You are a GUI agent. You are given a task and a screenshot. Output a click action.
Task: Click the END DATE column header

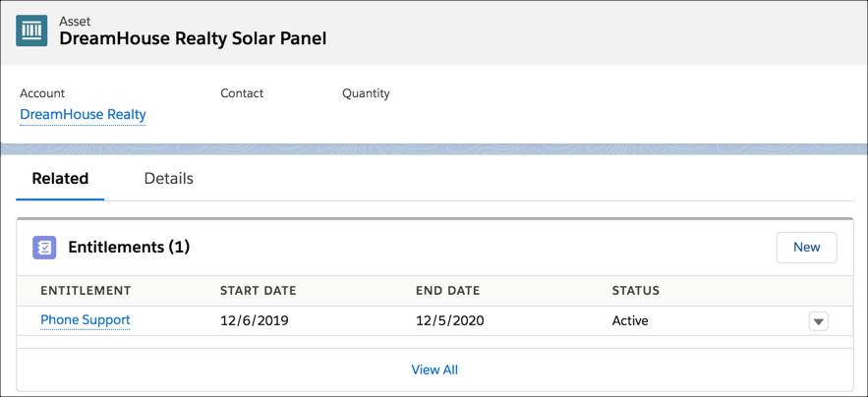coord(447,291)
